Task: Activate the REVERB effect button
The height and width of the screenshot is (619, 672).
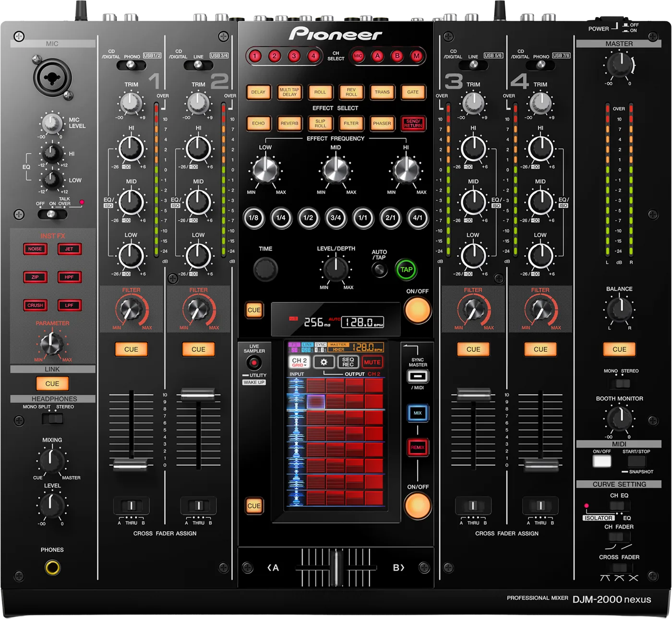Action: pyautogui.click(x=289, y=123)
